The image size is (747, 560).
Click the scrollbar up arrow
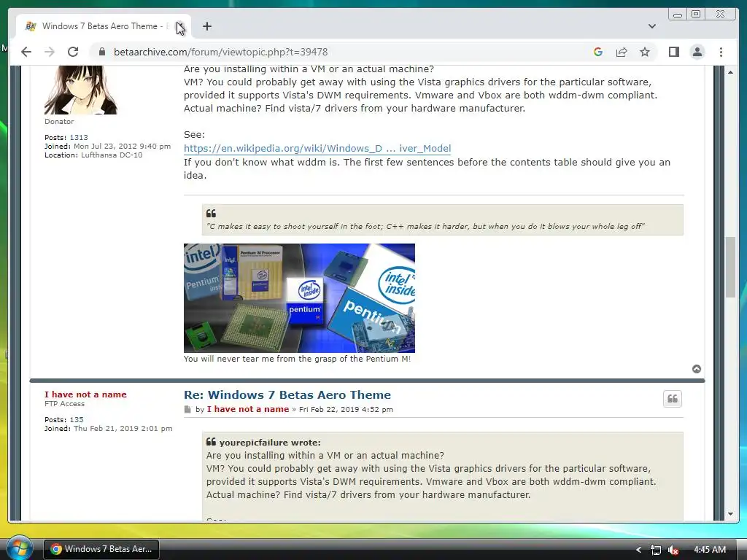(730, 72)
